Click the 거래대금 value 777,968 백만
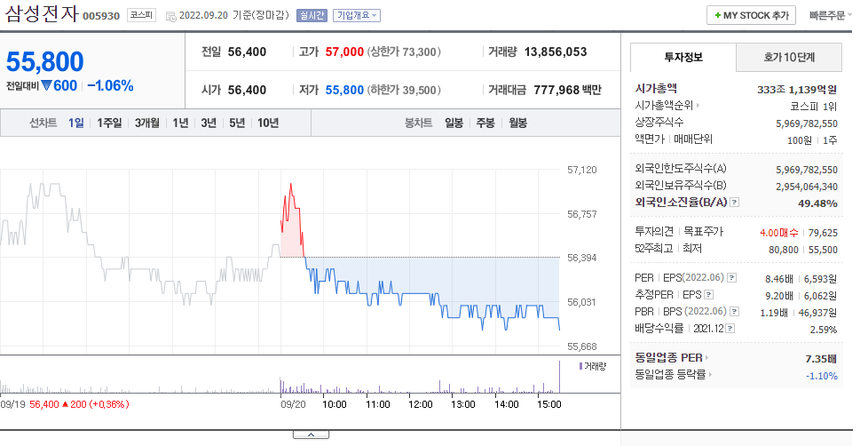Screen dimensions: 868x446 coord(567,90)
